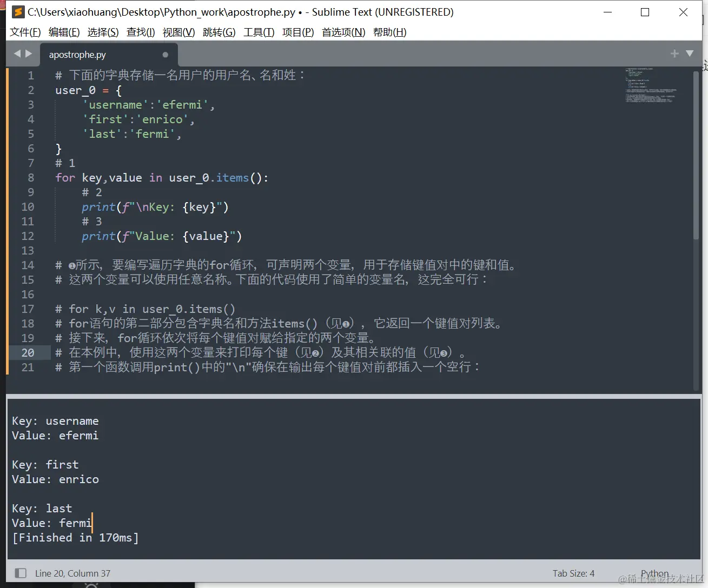The width and height of the screenshot is (708, 588).
Task: Click the editor vertical scrollbar
Action: tap(696, 155)
